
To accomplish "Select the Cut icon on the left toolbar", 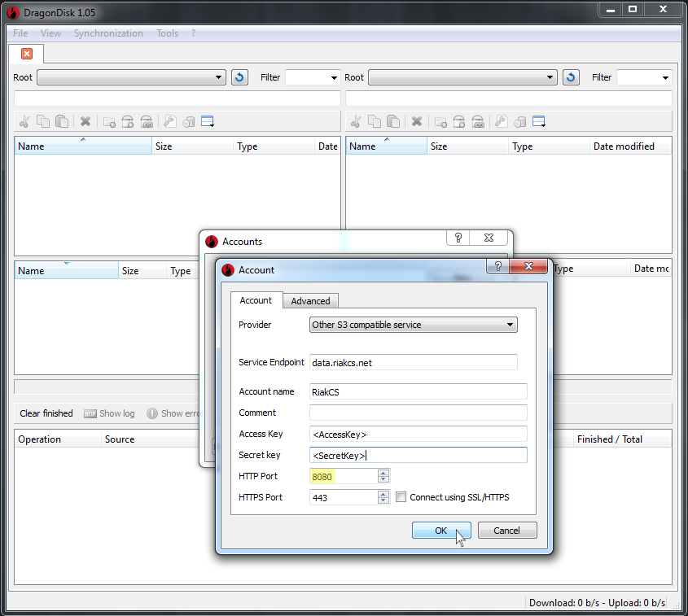I will tap(24, 120).
